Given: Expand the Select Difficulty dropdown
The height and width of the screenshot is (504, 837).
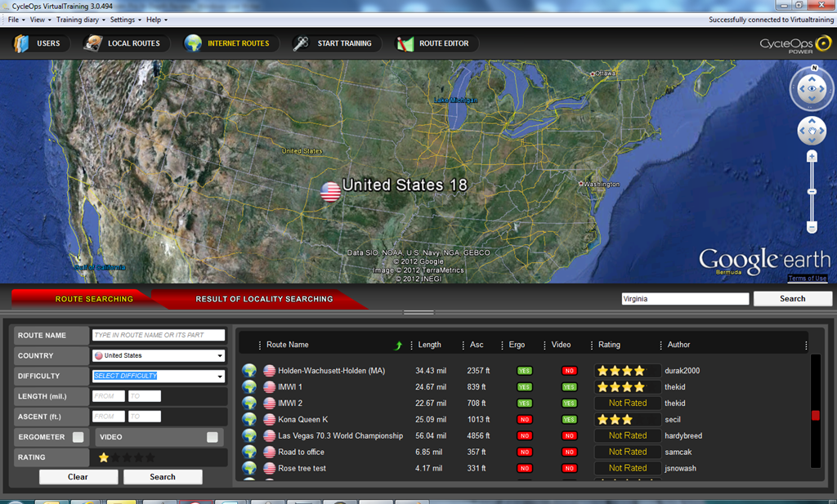Looking at the screenshot, I should tap(159, 376).
